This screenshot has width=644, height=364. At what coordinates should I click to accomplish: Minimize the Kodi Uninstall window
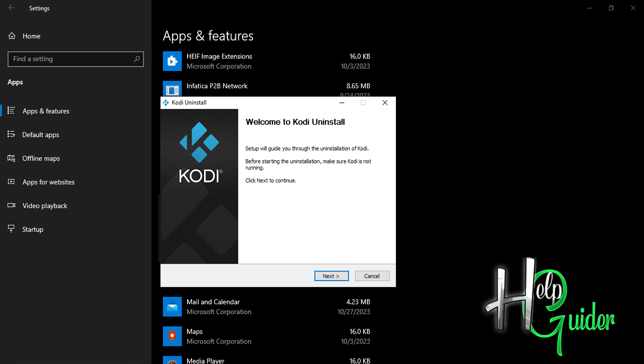341,102
